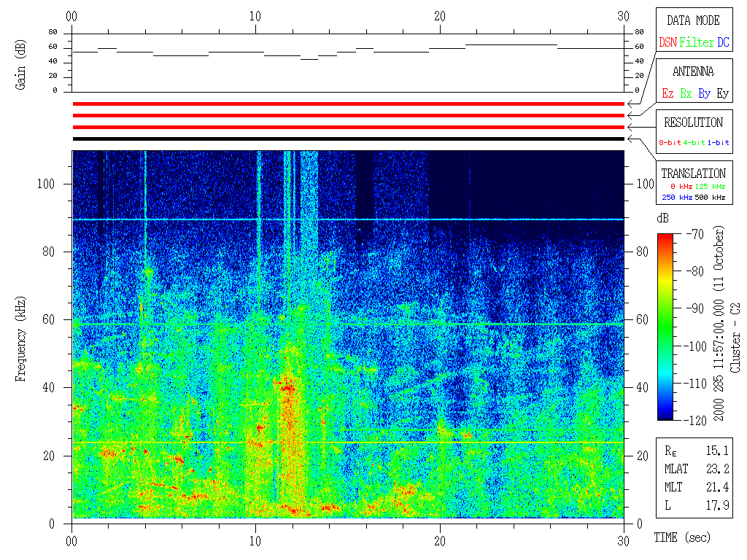Click the MLAT value 23.2
The image size is (747, 560).
pos(717,469)
